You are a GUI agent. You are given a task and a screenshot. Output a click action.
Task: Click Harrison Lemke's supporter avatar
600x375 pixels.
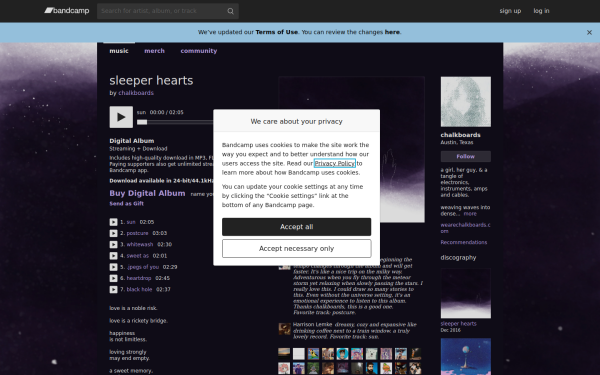click(284, 329)
